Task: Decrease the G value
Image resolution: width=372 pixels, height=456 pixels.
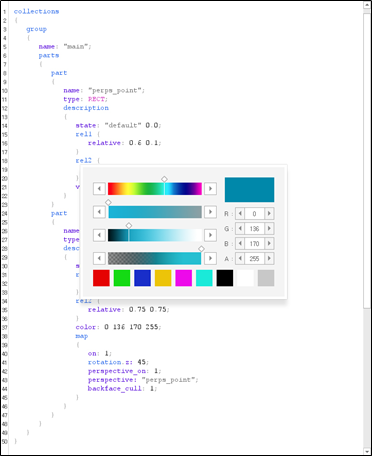Action: (x=240, y=228)
